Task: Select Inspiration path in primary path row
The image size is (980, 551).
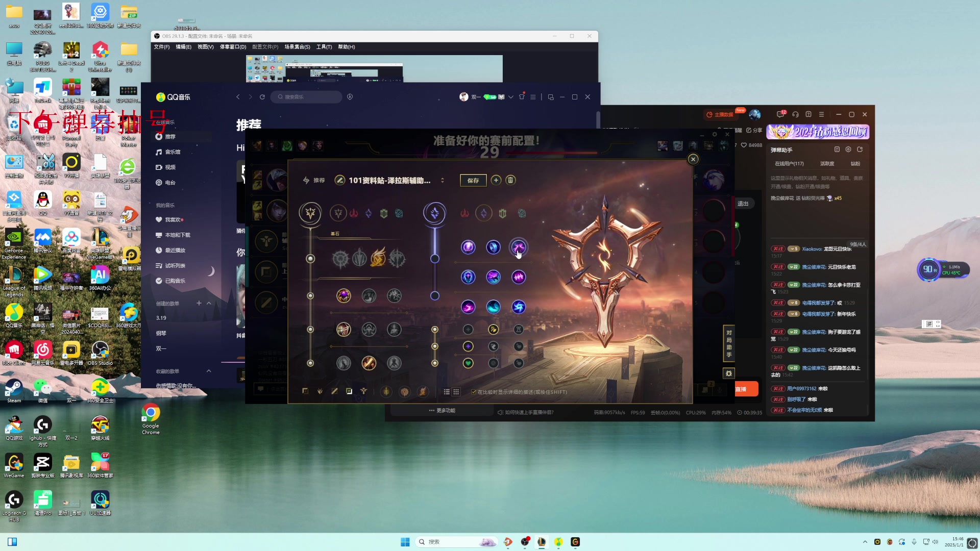Action: tap(399, 213)
